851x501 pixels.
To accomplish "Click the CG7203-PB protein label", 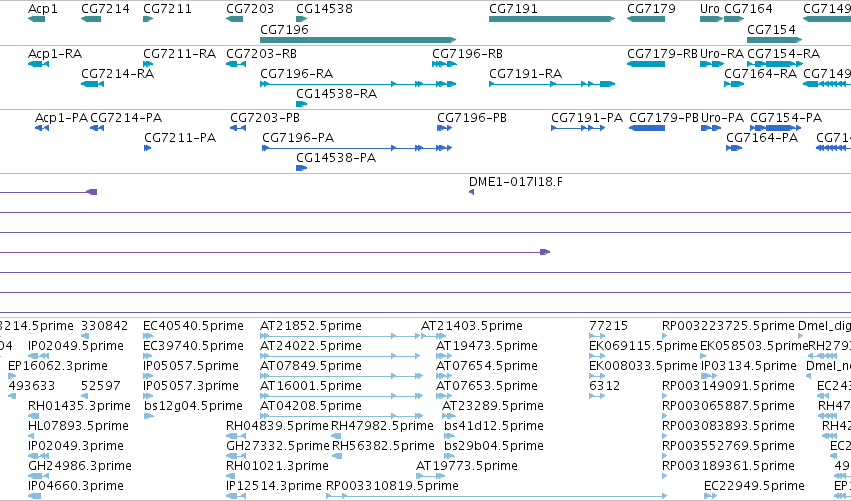I will pos(265,118).
